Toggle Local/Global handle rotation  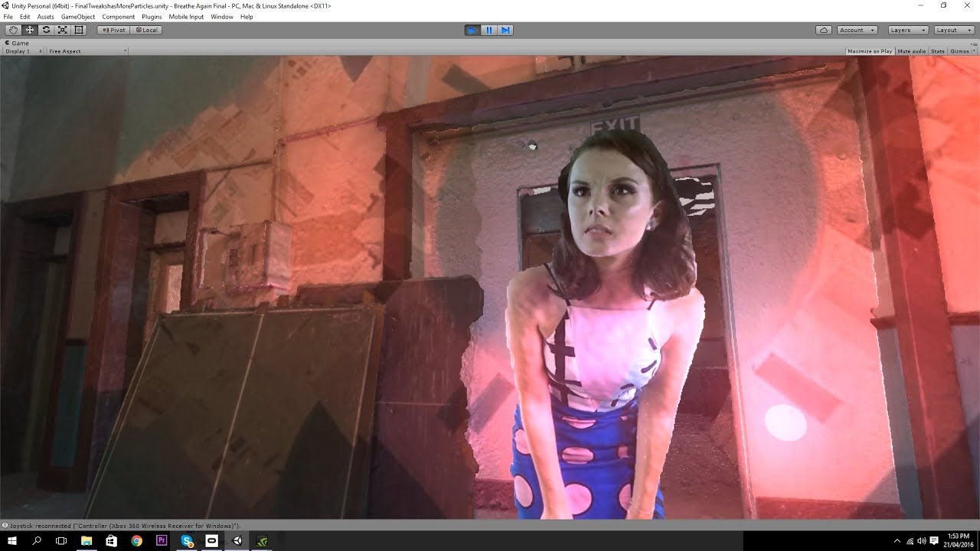pos(145,30)
